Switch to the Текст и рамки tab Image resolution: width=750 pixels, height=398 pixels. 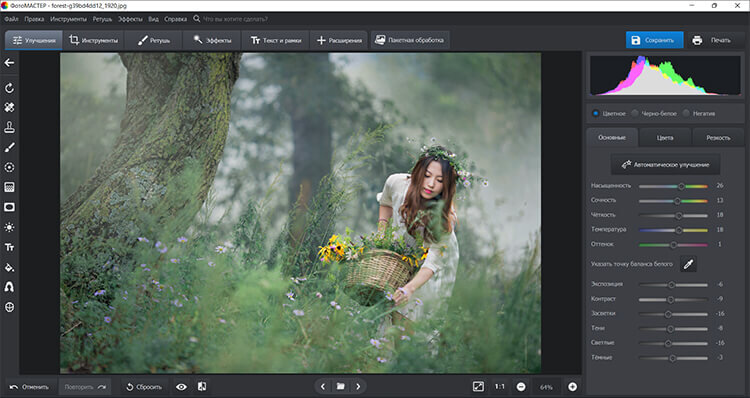tap(276, 40)
